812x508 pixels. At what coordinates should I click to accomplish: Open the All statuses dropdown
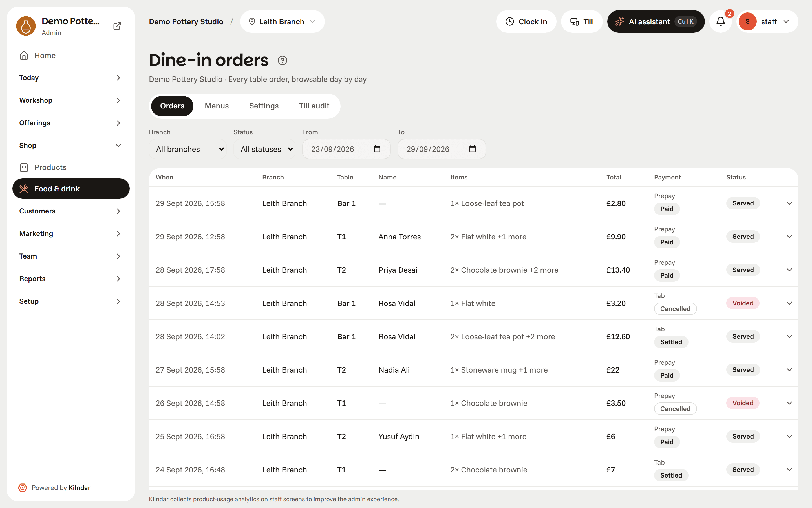264,149
